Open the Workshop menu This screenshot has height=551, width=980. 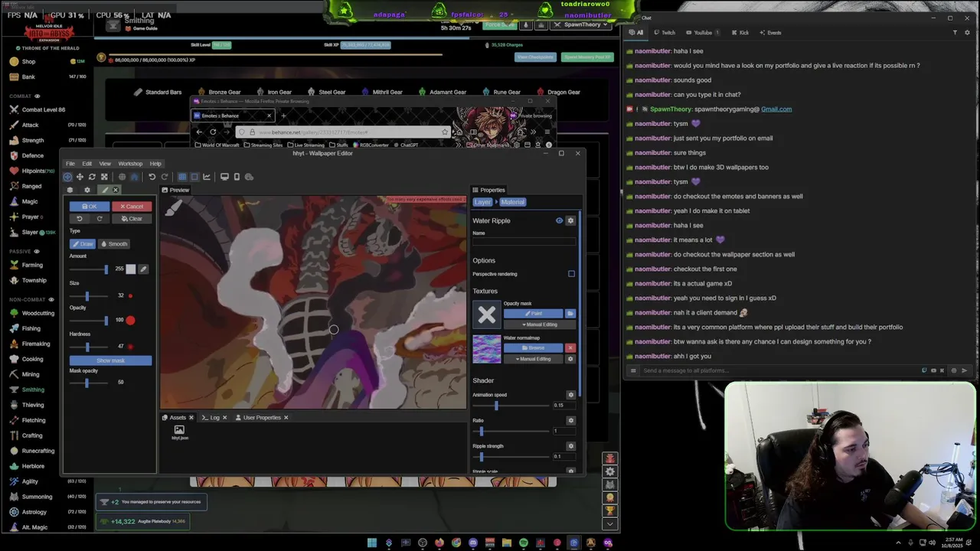tap(130, 164)
